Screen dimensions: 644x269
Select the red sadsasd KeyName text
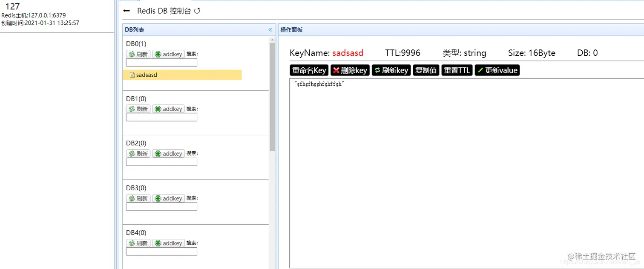348,53
